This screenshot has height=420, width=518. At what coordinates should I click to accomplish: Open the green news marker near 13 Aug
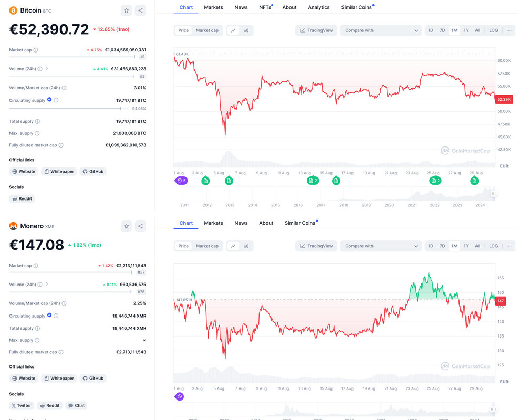313,181
